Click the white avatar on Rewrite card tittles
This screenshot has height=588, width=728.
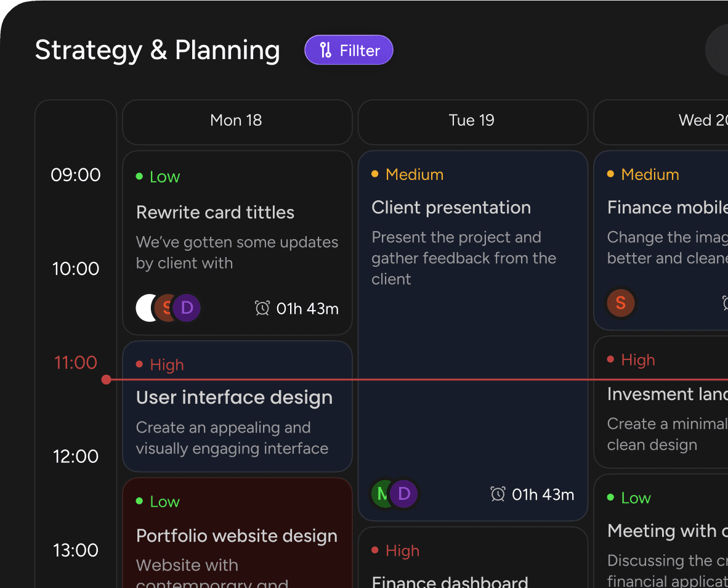(x=144, y=308)
